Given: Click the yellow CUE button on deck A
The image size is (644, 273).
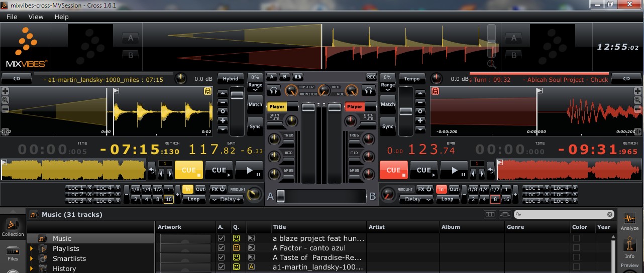Looking at the screenshot, I should click(x=189, y=170).
